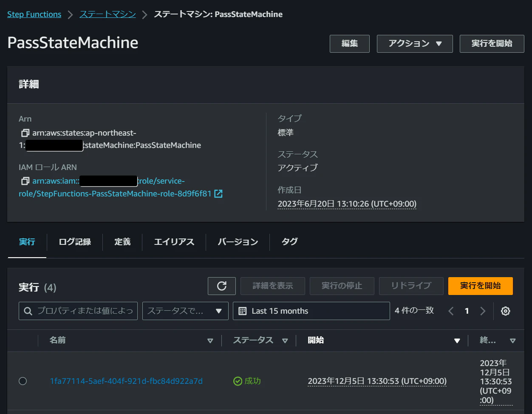Image resolution: width=532 pixels, height=414 pixels.
Task: Click the 詳細 panel heading
Action: click(29, 85)
